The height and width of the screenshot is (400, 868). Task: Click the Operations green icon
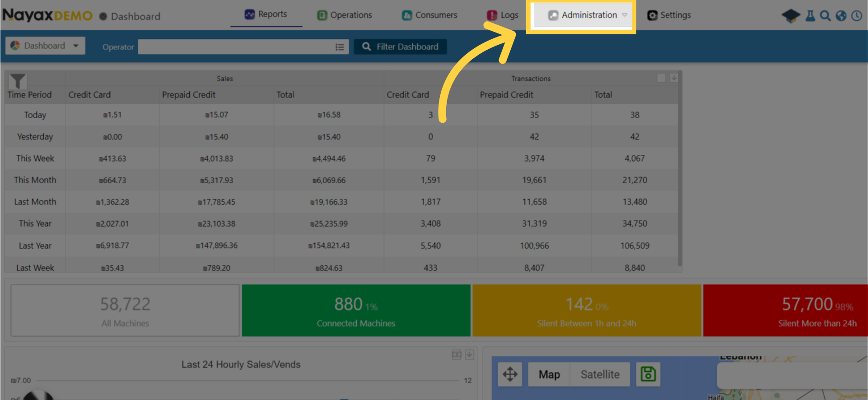pos(322,15)
